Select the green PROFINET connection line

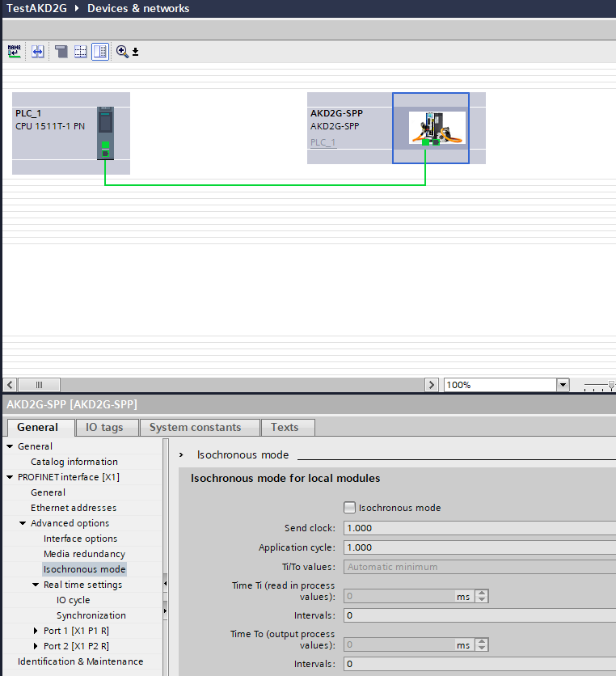264,185
